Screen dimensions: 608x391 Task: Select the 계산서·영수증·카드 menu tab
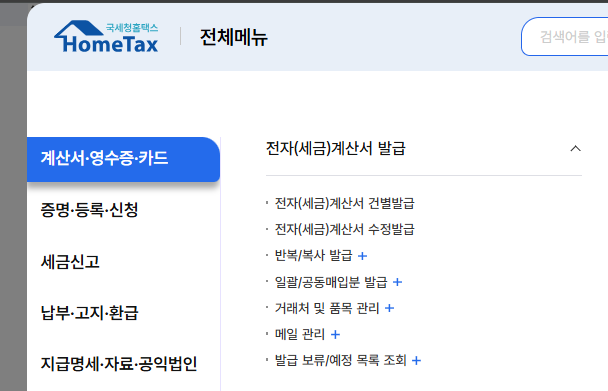tap(123, 159)
